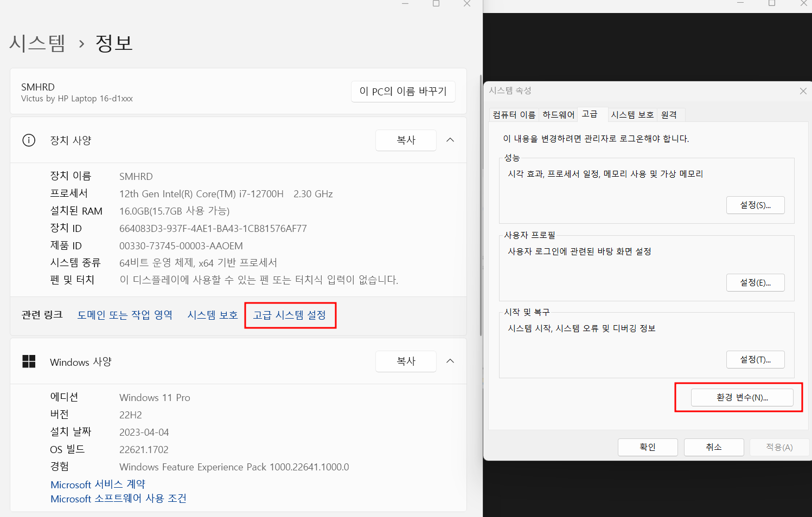Collapse the 장치 사양 section chevron
The image size is (812, 517).
(450, 140)
